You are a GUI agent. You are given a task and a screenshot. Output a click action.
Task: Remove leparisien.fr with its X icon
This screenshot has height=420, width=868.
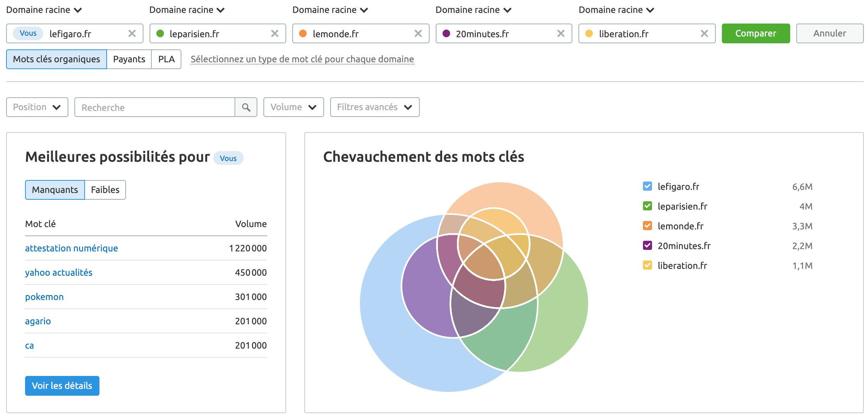click(275, 33)
